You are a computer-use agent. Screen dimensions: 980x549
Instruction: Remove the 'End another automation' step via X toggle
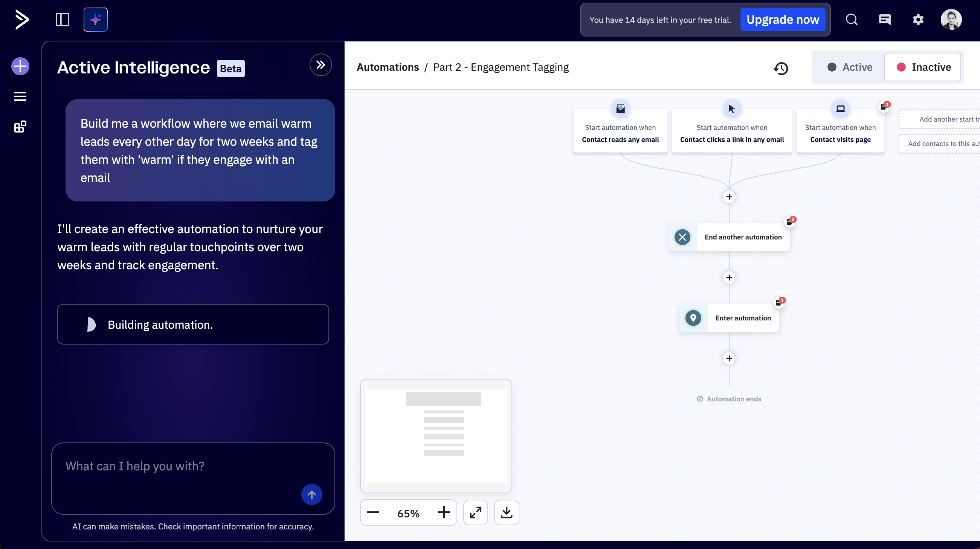[x=682, y=236]
